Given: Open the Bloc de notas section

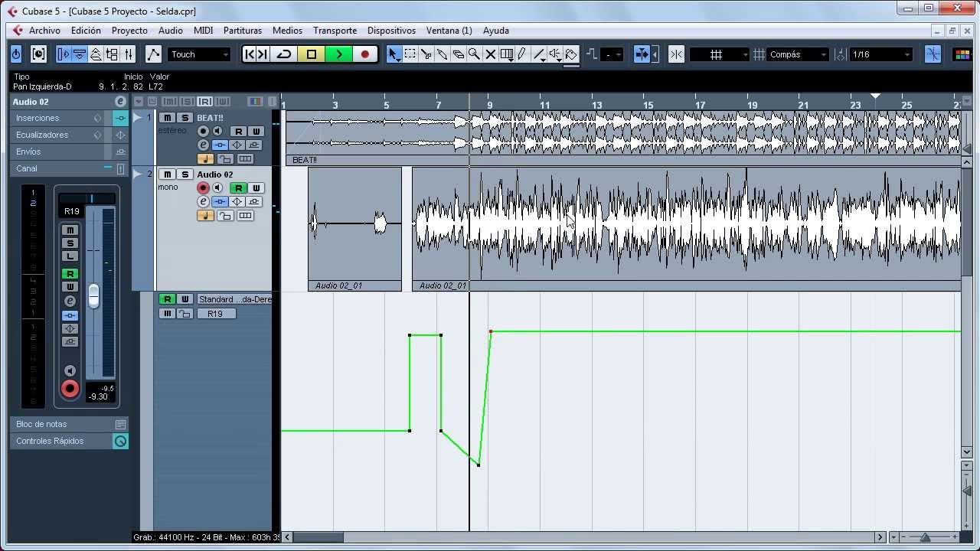Looking at the screenshot, I should [70, 424].
